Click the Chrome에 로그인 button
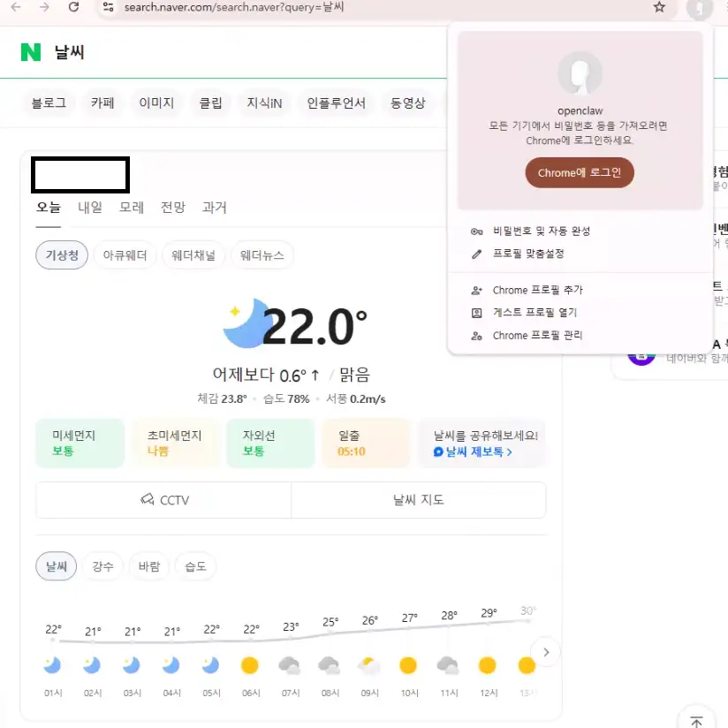The width and height of the screenshot is (728, 728). [x=580, y=172]
